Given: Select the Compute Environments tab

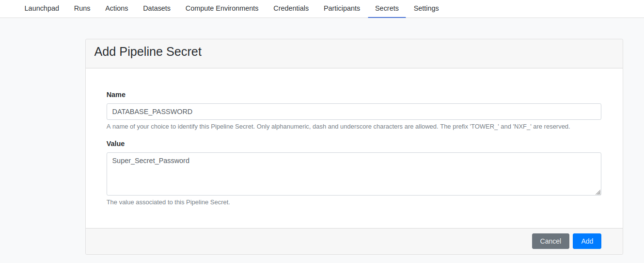Looking at the screenshot, I should pyautogui.click(x=222, y=8).
